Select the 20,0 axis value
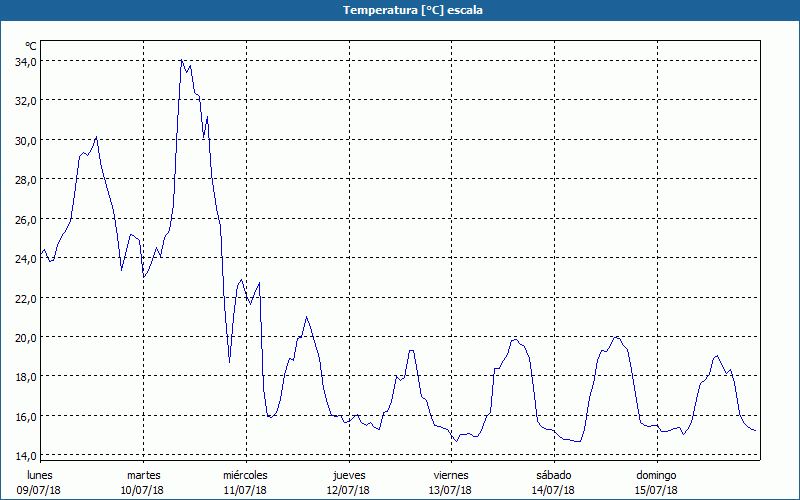Image resolution: width=800 pixels, height=500 pixels. point(26,338)
